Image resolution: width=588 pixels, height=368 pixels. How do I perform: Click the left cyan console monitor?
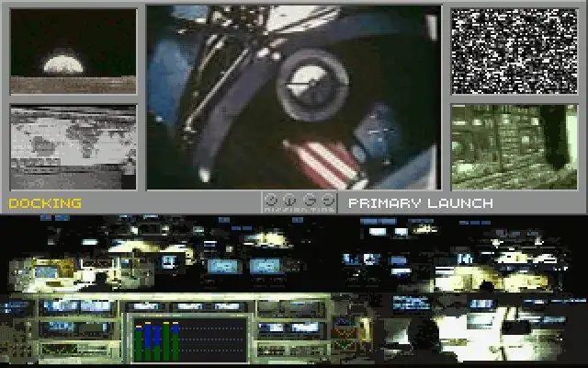222,266
